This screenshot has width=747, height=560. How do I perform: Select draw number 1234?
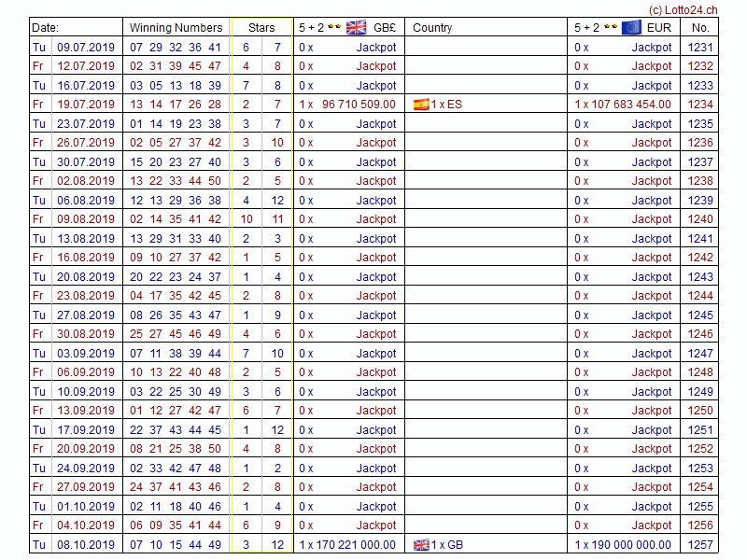click(700, 105)
